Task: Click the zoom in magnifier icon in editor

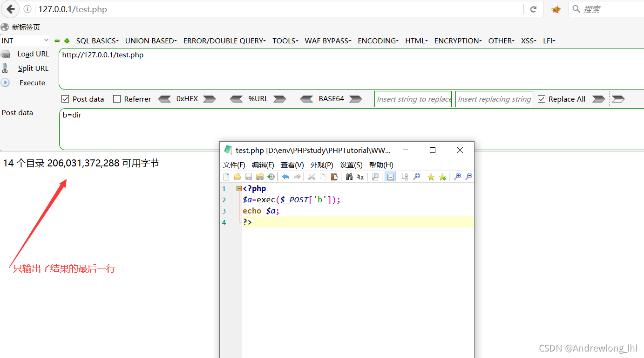Action: pos(458,177)
